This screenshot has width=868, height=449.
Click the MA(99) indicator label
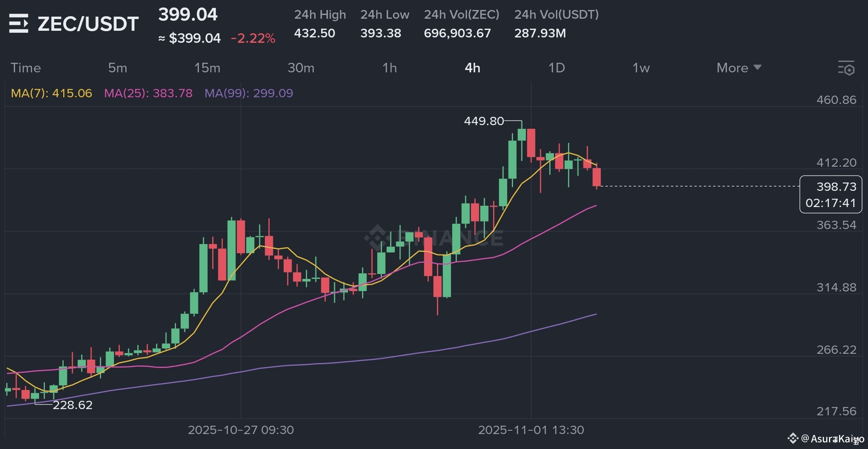pos(248,93)
